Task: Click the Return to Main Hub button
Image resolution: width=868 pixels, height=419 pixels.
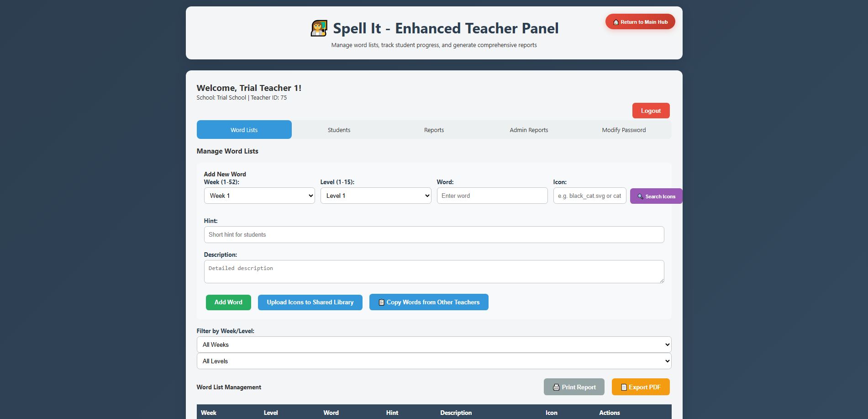Action: click(x=640, y=22)
